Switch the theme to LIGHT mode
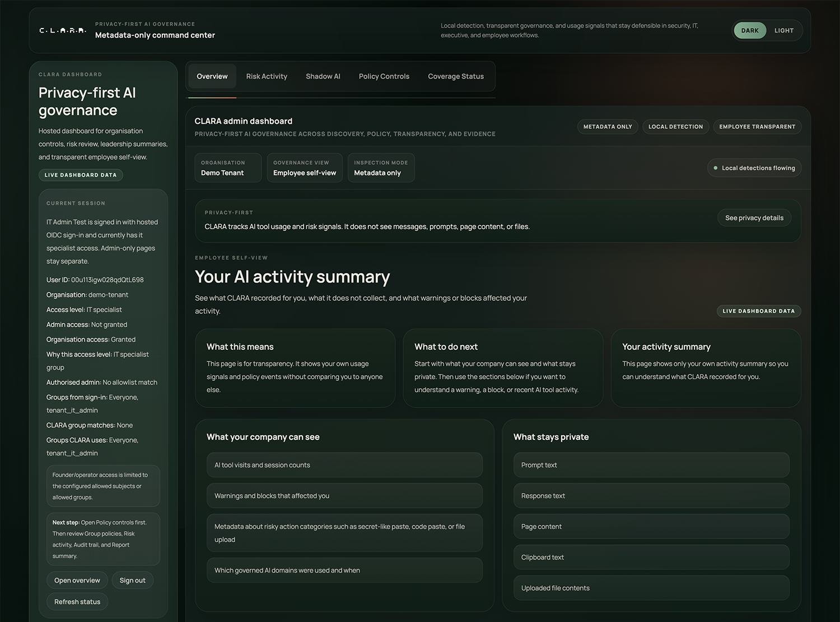Screen dimensions: 840x622 784,30
